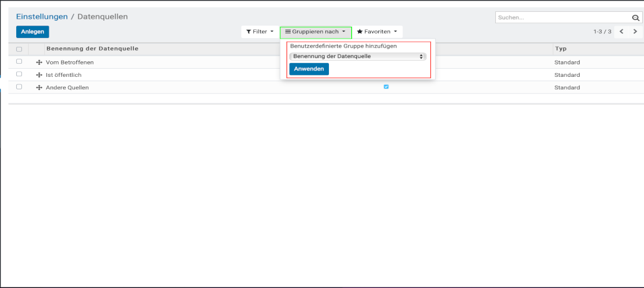Click drag handle for Andere Quellen row

(x=39, y=87)
